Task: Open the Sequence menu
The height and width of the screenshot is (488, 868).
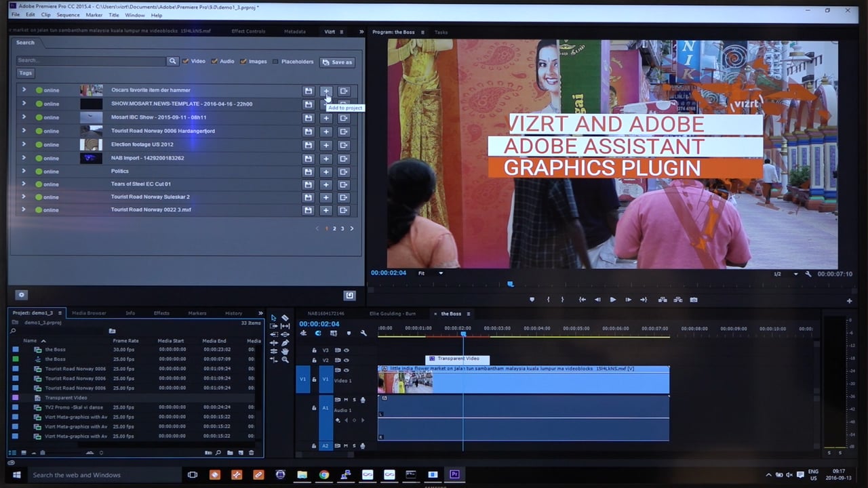Action: [x=68, y=15]
